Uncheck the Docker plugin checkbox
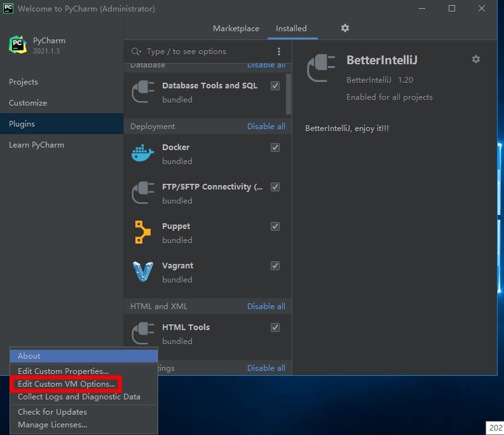 point(275,148)
